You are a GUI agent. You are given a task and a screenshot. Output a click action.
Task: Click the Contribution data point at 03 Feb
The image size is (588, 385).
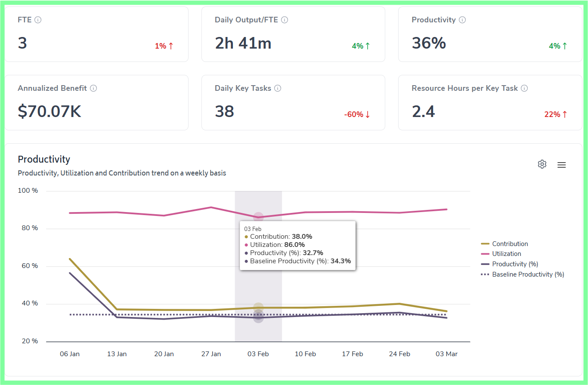click(x=258, y=308)
